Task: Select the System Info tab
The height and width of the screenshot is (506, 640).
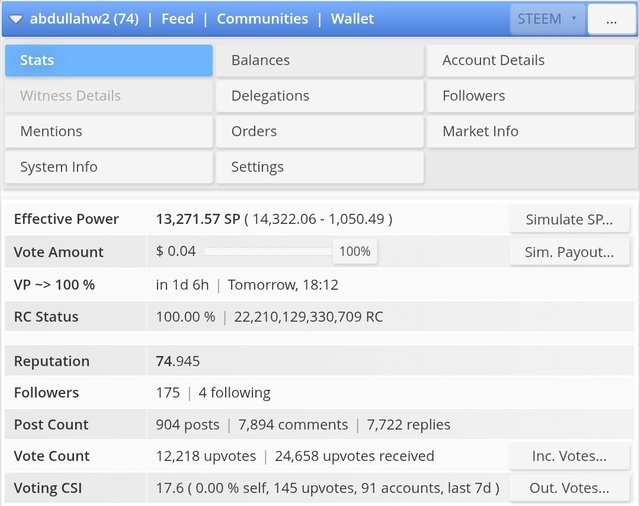Action: [108, 167]
